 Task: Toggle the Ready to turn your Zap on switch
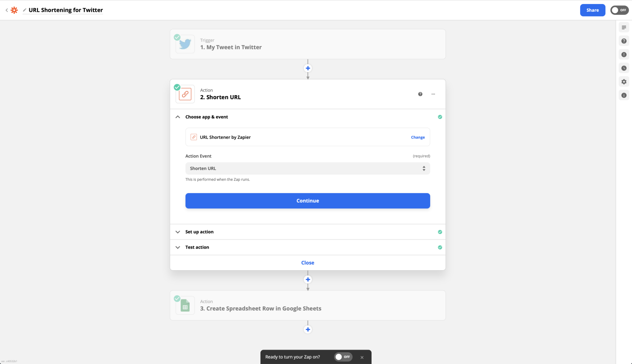[343, 357]
